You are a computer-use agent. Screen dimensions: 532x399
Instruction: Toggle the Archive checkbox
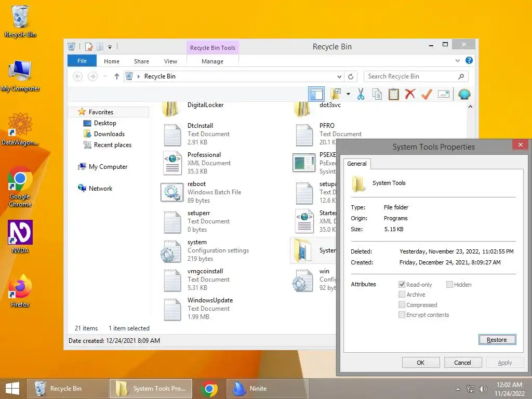pyautogui.click(x=402, y=294)
